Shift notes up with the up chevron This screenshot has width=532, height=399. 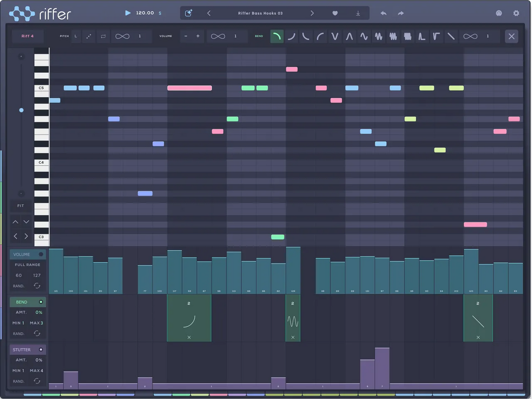(x=16, y=221)
